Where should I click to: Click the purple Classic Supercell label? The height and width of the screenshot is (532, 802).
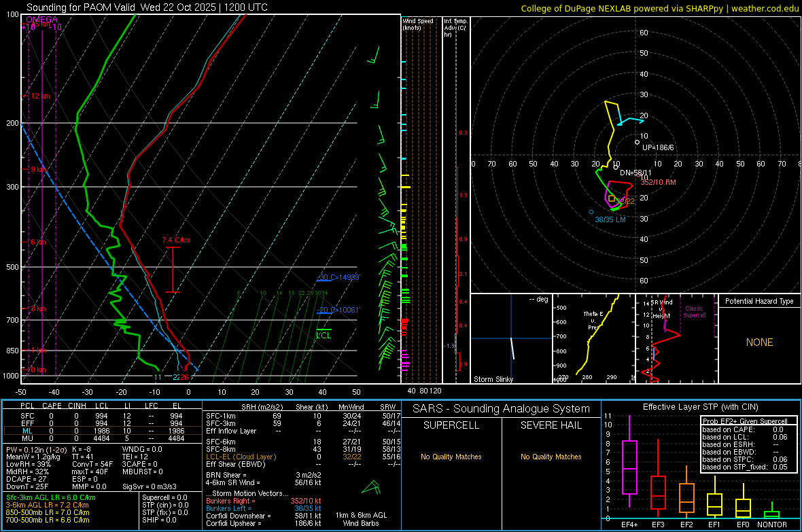coord(695,312)
